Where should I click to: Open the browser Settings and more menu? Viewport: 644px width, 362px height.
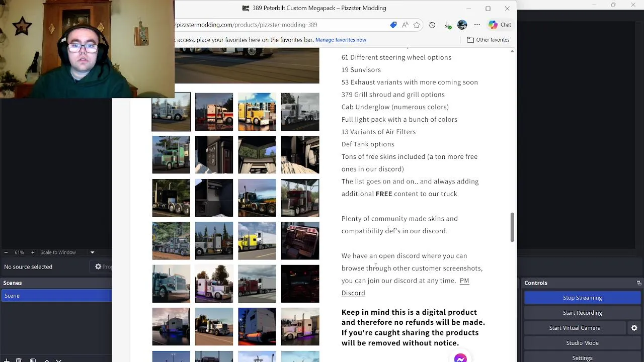pyautogui.click(x=477, y=25)
